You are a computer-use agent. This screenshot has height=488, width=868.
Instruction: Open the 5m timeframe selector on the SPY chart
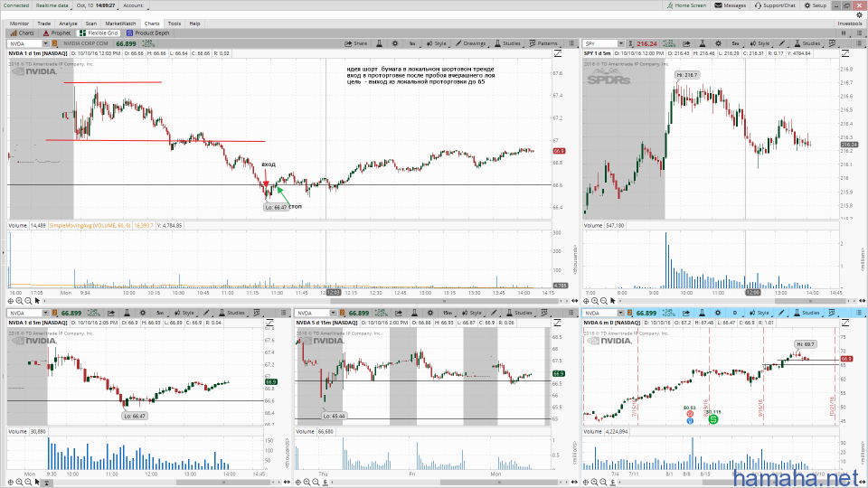click(x=735, y=43)
